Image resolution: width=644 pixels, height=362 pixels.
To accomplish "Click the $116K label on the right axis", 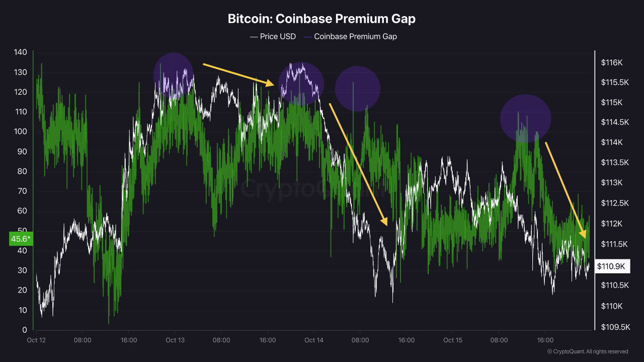I will [612, 63].
